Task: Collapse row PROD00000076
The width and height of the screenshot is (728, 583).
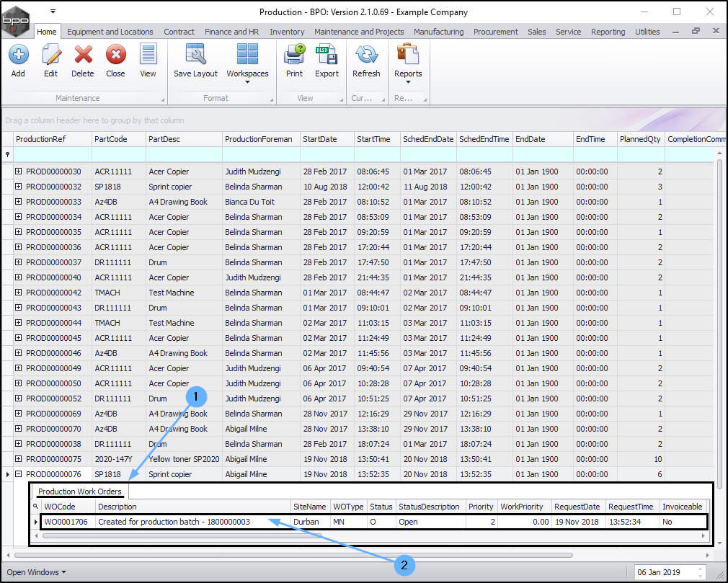Action: pyautogui.click(x=19, y=474)
